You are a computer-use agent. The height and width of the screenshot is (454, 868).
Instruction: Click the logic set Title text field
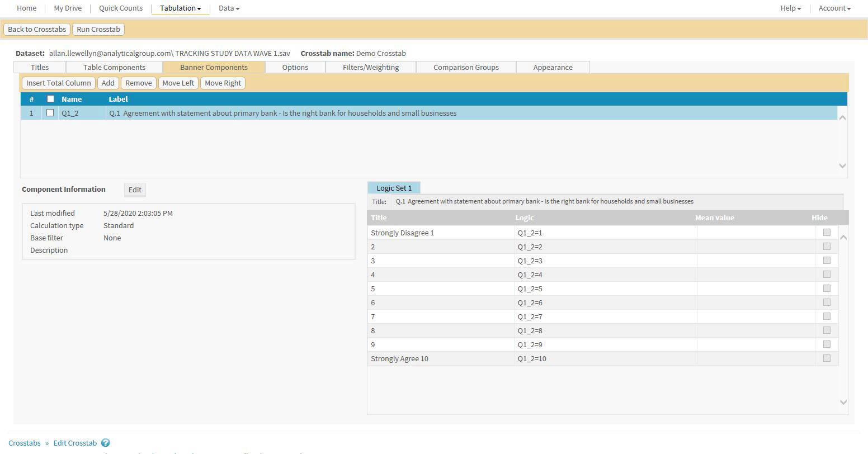click(617, 201)
